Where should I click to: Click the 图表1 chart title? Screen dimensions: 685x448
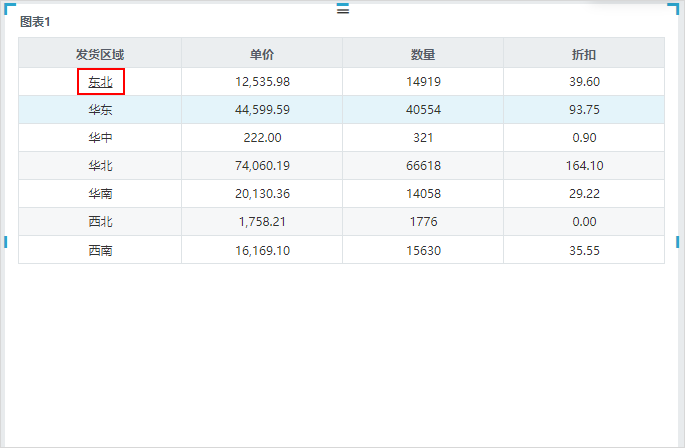[x=35, y=22]
